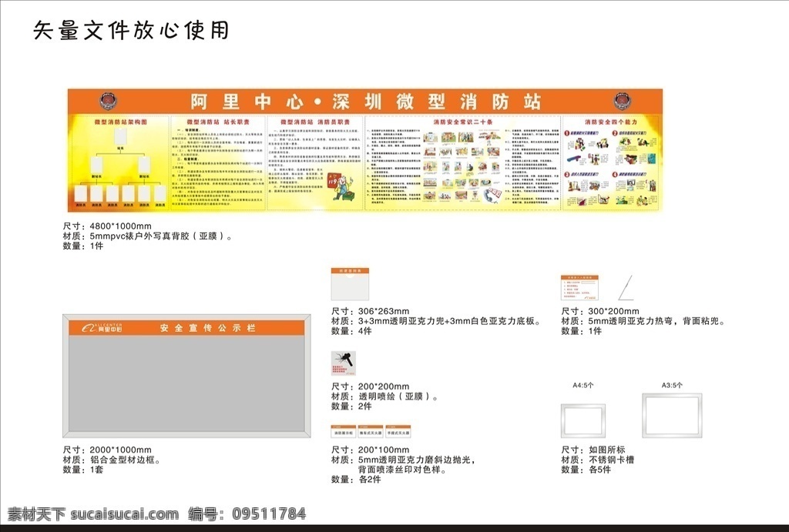Click the panel heading 微型消防站 消防员职责
Viewport: 789px width, 532px height.
click(315, 122)
